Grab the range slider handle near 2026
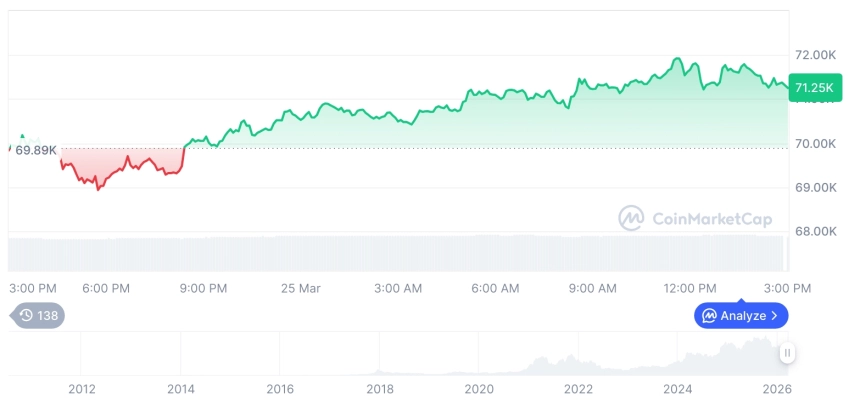860x401 pixels. pos(788,353)
